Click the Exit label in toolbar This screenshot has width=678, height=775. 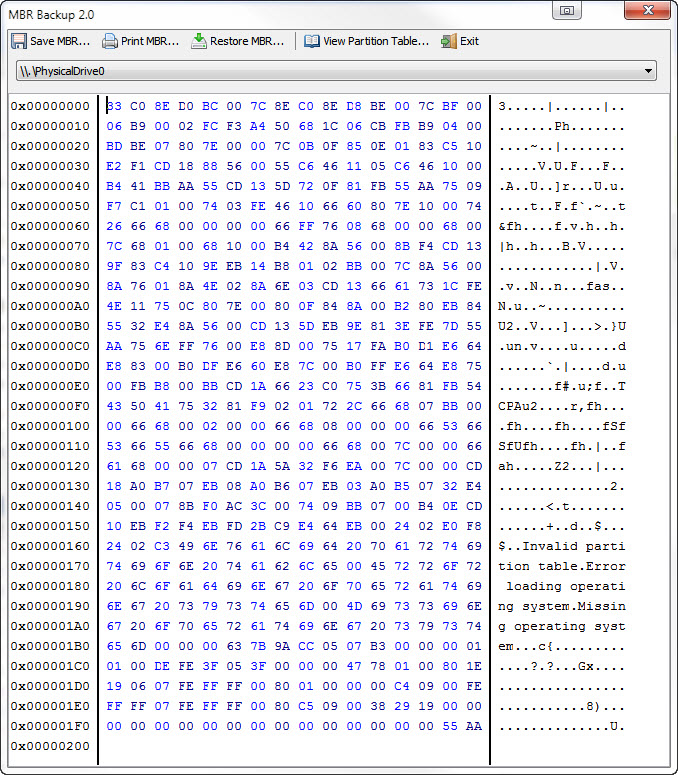point(469,42)
